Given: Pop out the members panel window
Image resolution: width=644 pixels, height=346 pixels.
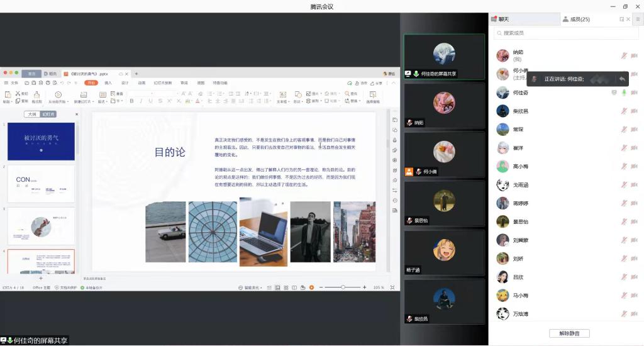Looking at the screenshot, I should click(622, 20).
